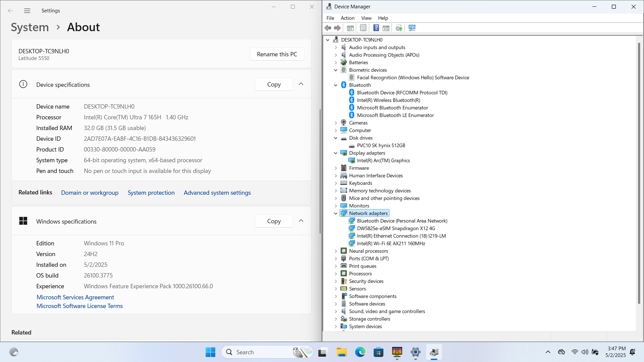Click the taskbar Search box
The height and width of the screenshot is (362, 644).
(x=267, y=352)
